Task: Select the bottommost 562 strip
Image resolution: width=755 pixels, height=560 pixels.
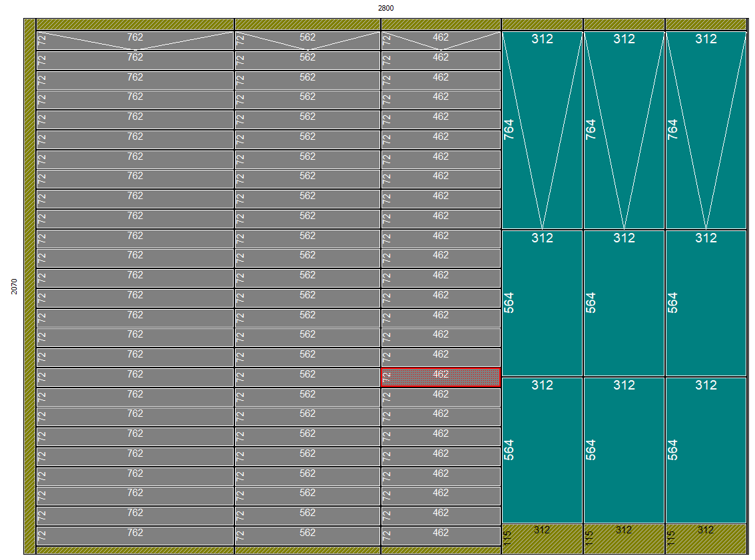Action: pyautogui.click(x=307, y=536)
